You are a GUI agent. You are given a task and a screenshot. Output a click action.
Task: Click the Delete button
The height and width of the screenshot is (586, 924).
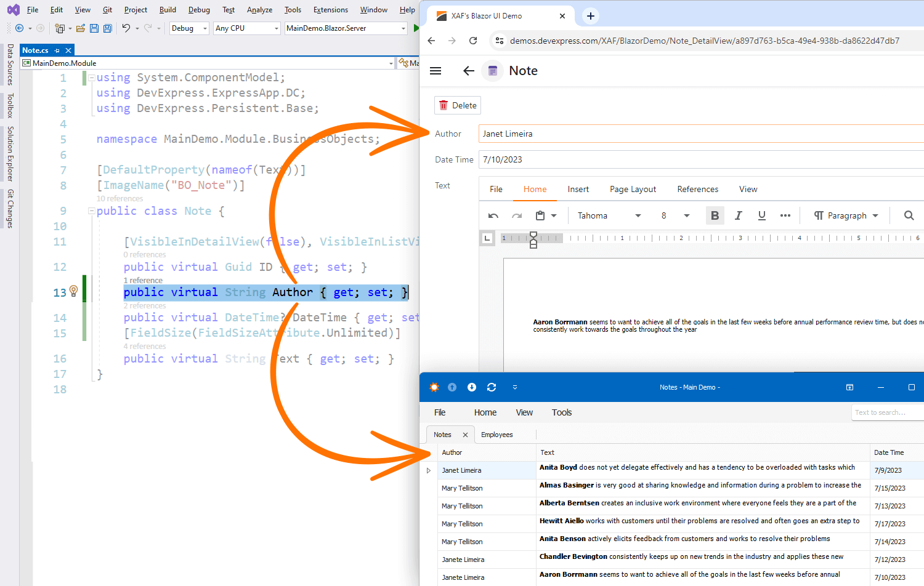point(458,105)
